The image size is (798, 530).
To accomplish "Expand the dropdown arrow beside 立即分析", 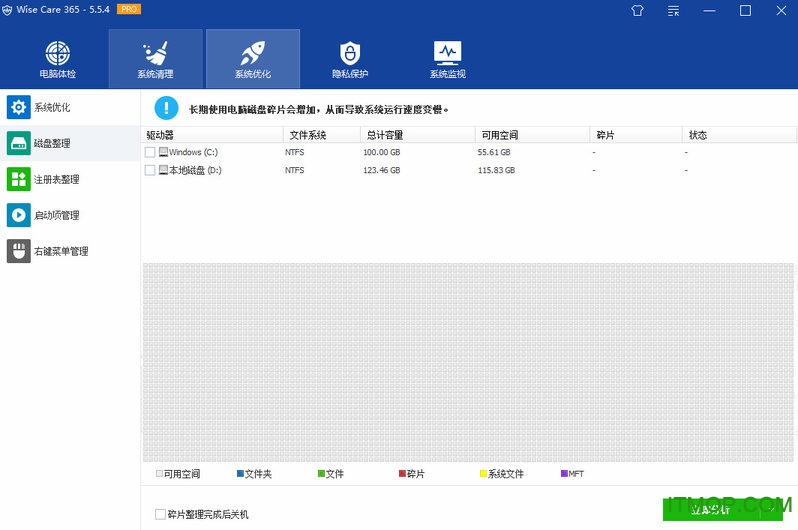I will click(x=772, y=510).
